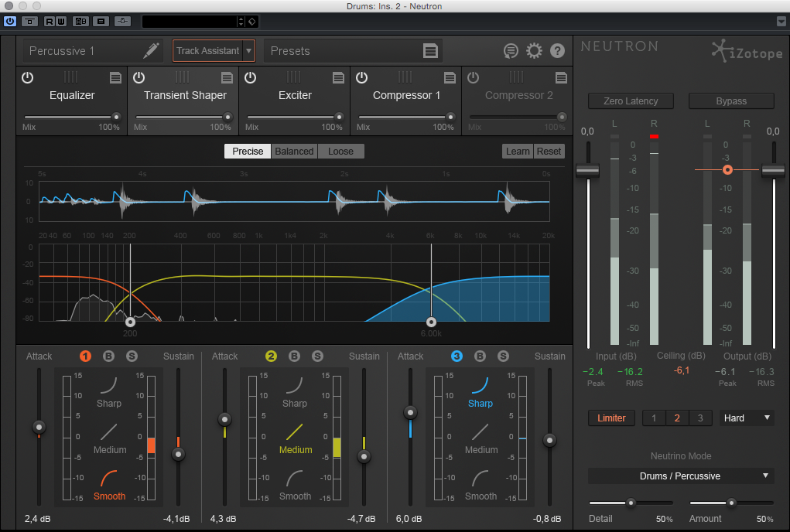Select limiter algorithm 2

click(677, 418)
